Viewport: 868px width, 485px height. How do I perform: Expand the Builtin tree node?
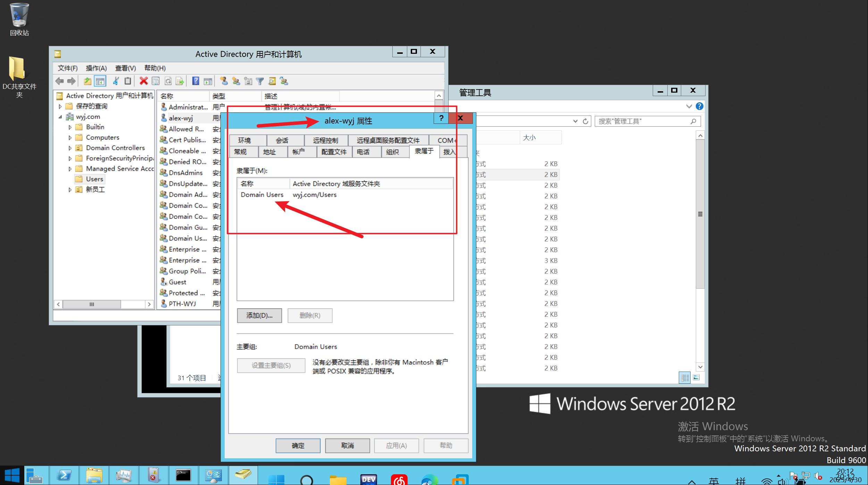pyautogui.click(x=70, y=127)
